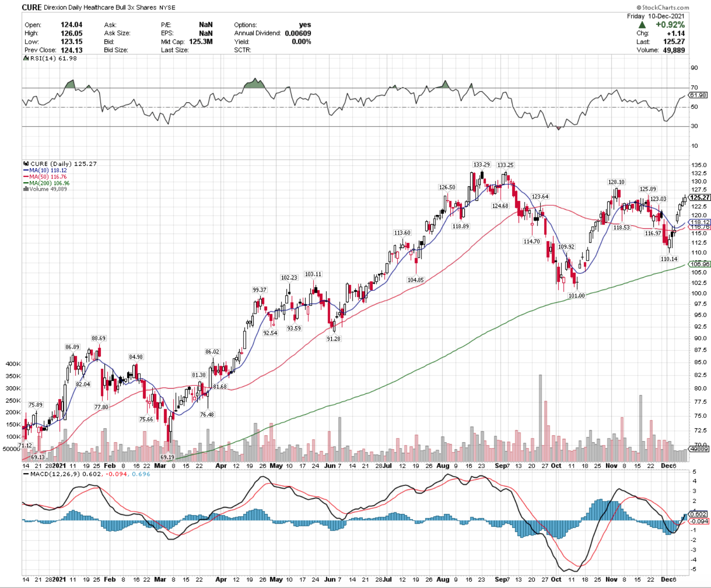
Task: Click the 118.53 price label
Action: tap(621, 227)
